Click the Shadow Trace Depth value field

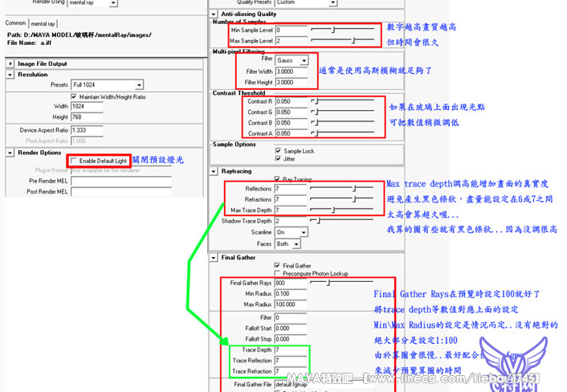coord(291,221)
